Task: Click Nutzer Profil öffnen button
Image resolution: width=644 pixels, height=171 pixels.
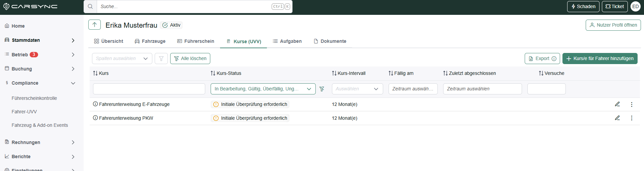Action: tap(613, 25)
